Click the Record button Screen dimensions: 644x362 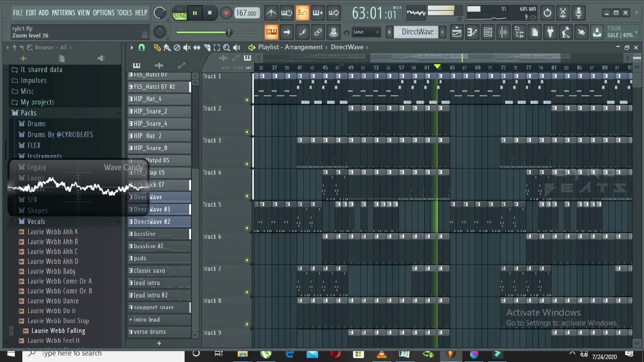point(226,13)
